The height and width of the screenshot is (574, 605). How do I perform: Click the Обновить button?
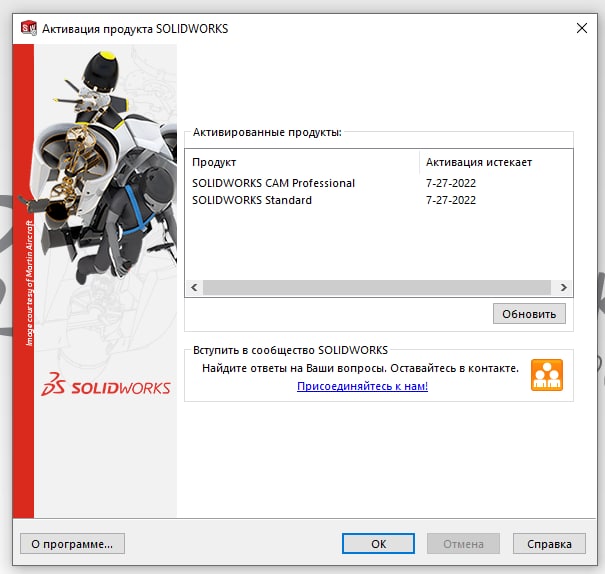click(x=529, y=314)
